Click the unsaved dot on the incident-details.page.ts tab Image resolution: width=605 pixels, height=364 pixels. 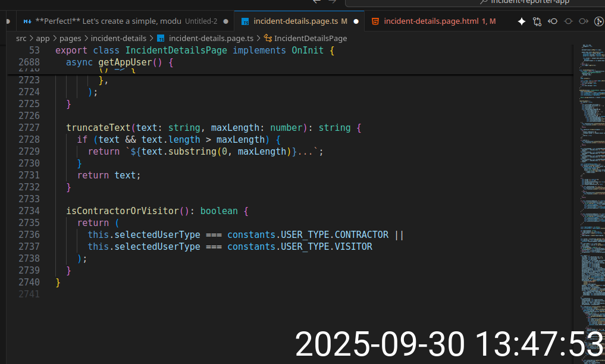(x=356, y=21)
